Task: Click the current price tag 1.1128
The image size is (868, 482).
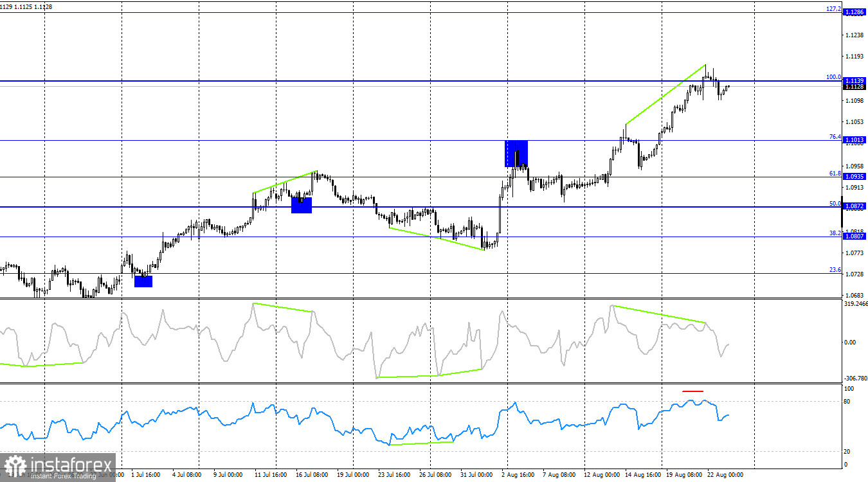Action: pyautogui.click(x=854, y=87)
